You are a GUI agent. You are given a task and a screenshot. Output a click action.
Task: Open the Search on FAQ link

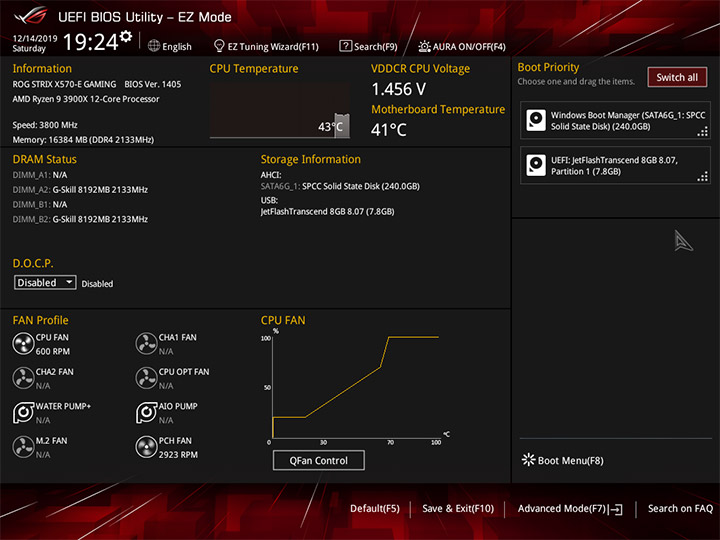pyautogui.click(x=680, y=508)
